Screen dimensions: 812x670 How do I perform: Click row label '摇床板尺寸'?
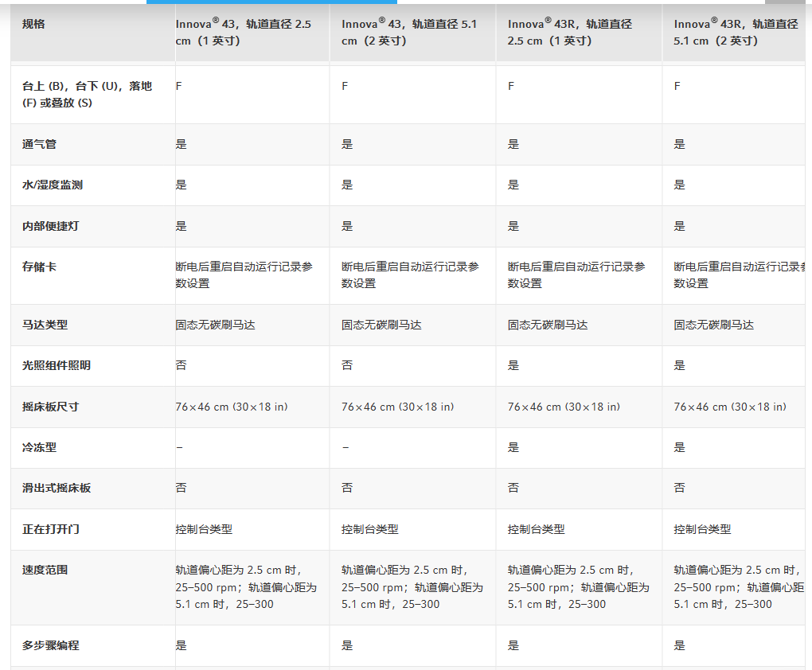pos(51,407)
